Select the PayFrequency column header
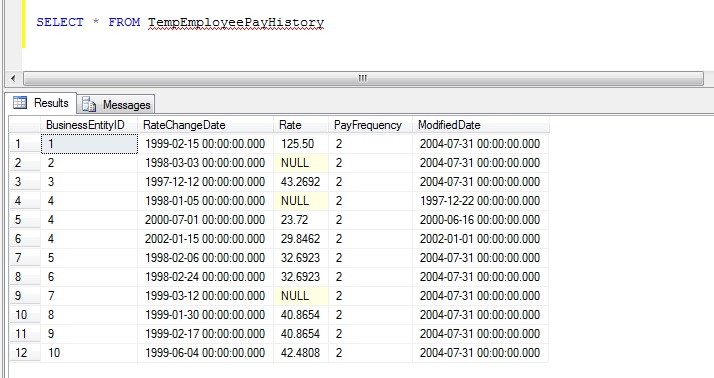Viewport: 714px width, 378px height. 370,125
